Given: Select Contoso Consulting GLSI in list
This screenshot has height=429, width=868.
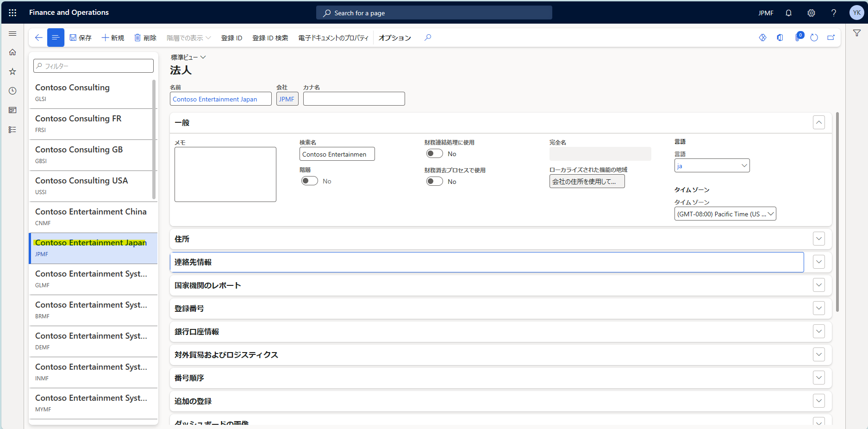Looking at the screenshot, I should tap(91, 93).
